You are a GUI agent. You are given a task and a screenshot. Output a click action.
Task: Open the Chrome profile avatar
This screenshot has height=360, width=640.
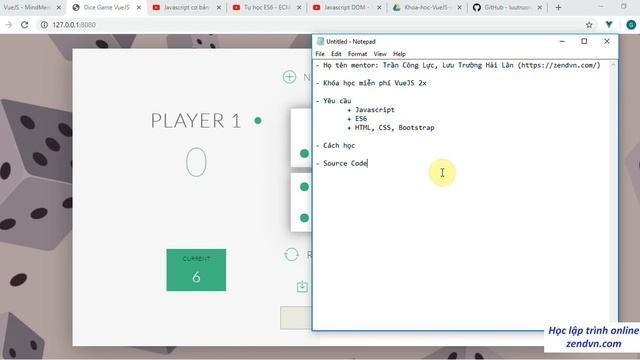(631, 25)
